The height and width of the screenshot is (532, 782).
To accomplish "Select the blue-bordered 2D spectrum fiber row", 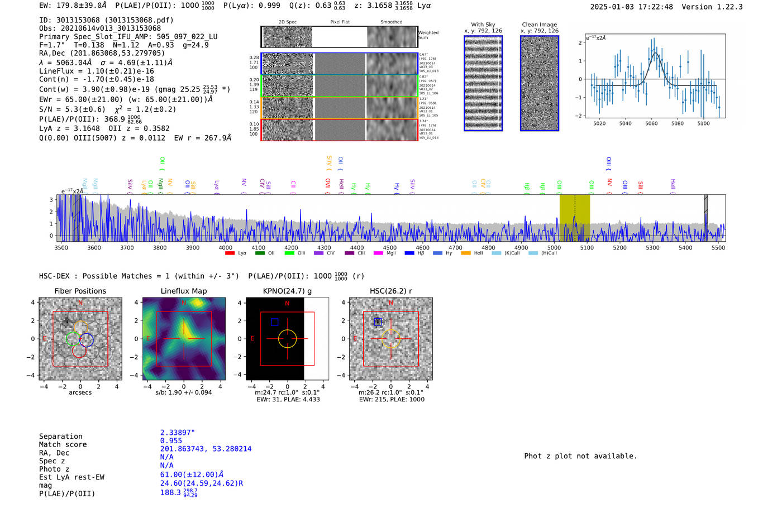I will 339,64.
